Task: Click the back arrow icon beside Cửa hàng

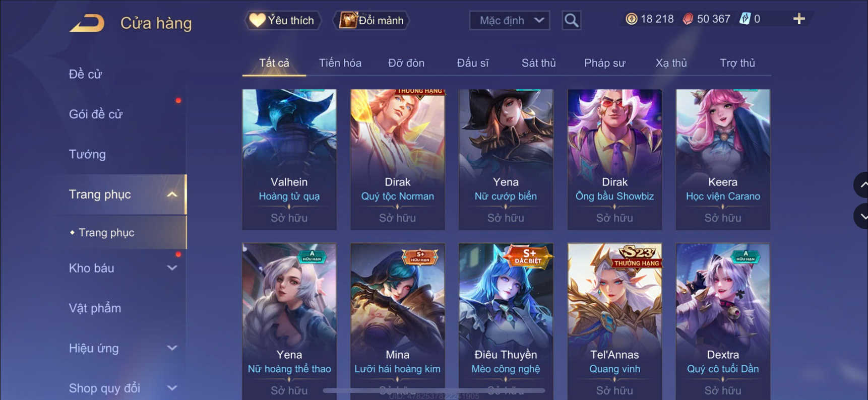Action: [87, 23]
